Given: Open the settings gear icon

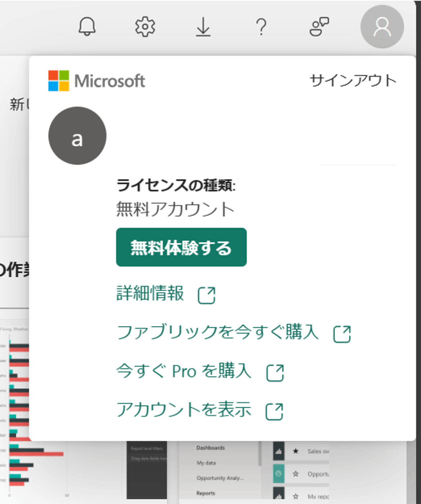Looking at the screenshot, I should click(145, 27).
